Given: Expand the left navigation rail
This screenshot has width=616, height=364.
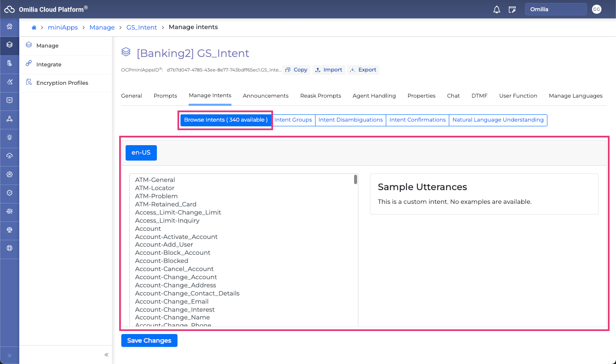Looking at the screenshot, I should (9, 355).
